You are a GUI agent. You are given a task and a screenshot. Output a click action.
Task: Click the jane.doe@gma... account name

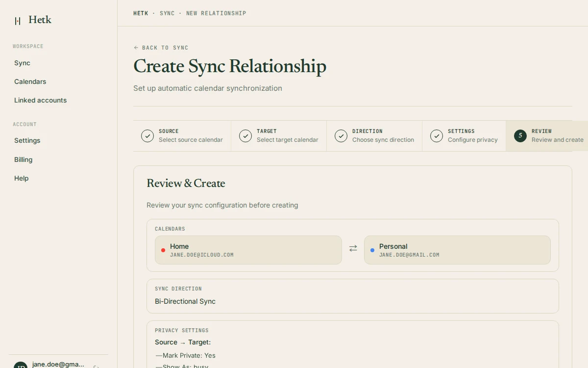click(58, 365)
